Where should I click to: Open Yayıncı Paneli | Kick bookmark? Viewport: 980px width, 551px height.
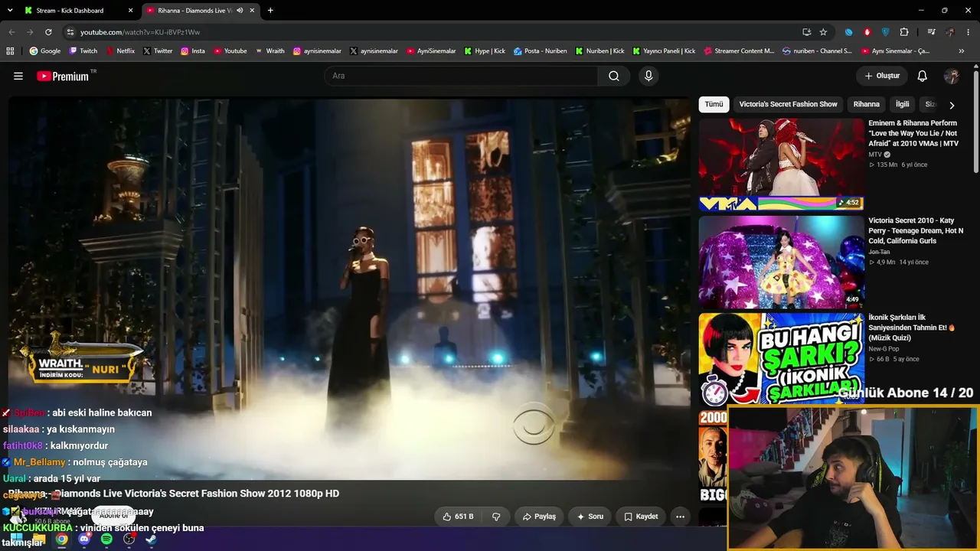(x=664, y=51)
